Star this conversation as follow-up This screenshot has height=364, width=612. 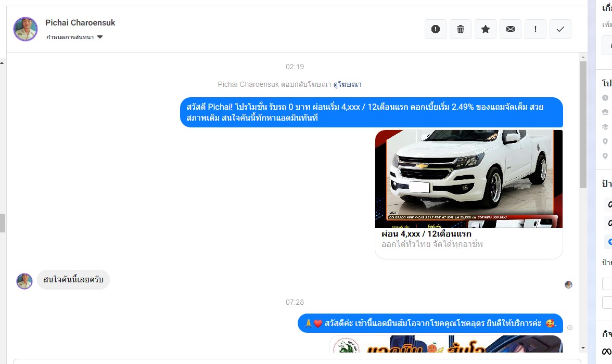point(485,29)
